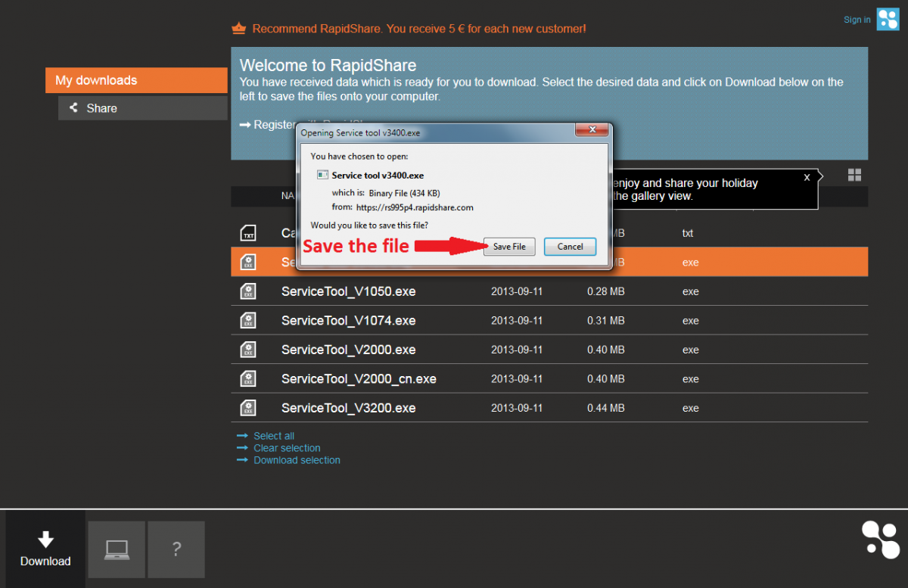Viewport: 908px width, 588px height.
Task: Select the ServiceTool_V2000_cn.exe file row
Action: (359, 379)
